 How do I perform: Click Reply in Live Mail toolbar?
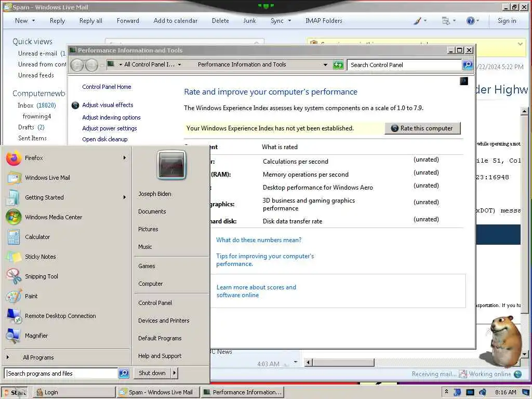[x=57, y=21]
